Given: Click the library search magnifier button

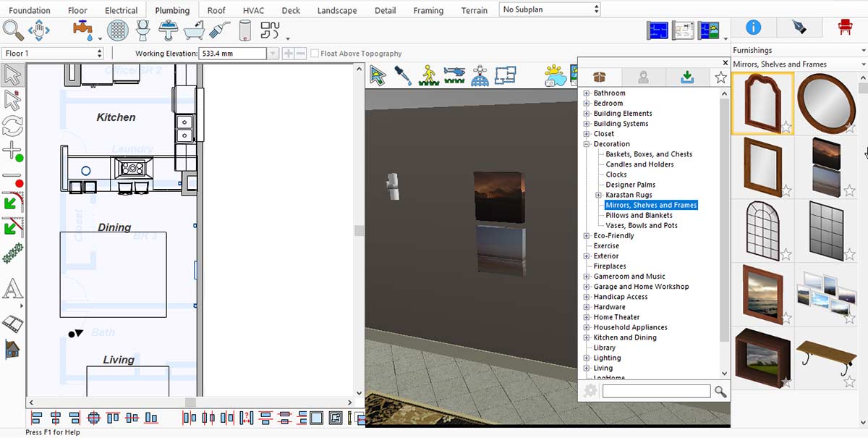Looking at the screenshot, I should (x=720, y=392).
